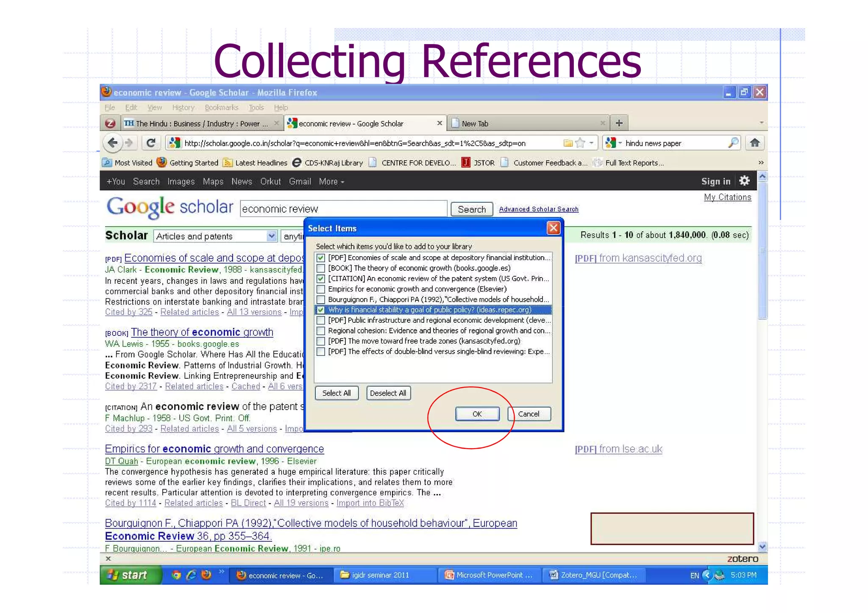Click the Most Visited bookmark icon
This screenshot has height=613, width=868.
click(x=107, y=163)
